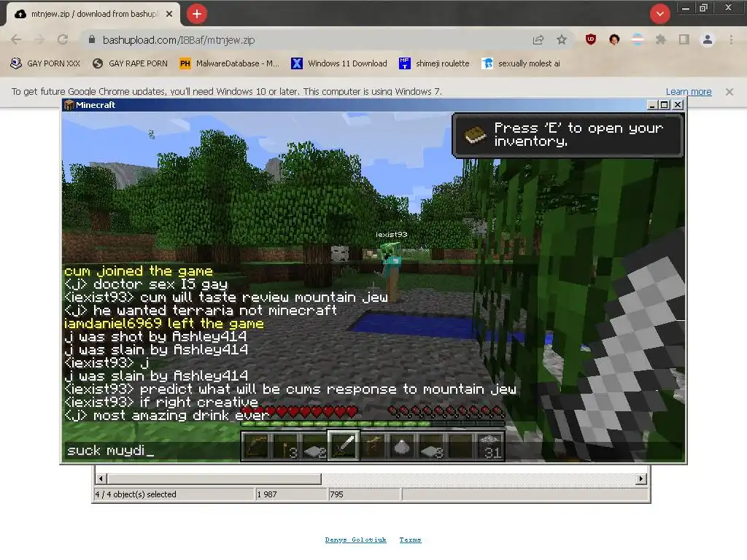Click 'he wanted terraria not minecraft' chat line
Screen dimensions: 747x560
[201, 311]
